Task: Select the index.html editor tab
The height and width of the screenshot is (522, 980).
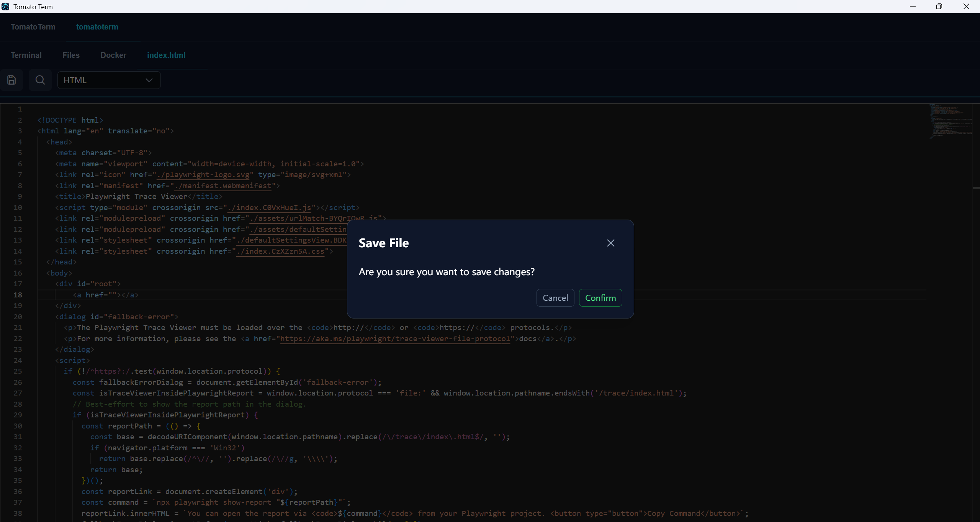Action: click(166, 55)
